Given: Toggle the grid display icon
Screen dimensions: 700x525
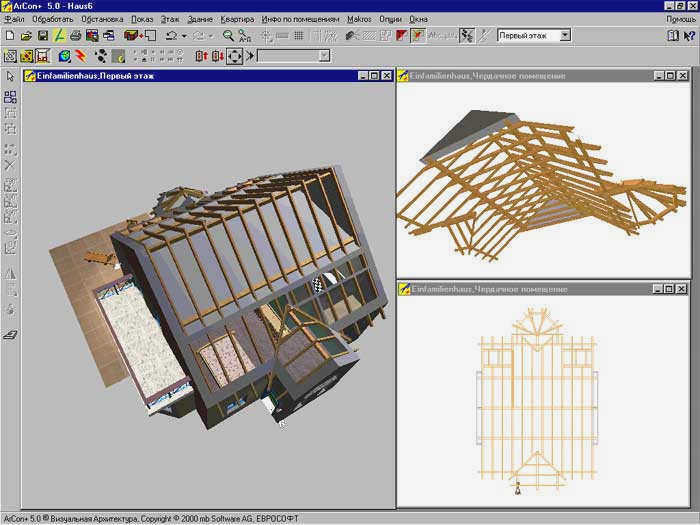Looking at the screenshot, I should pos(299,35).
